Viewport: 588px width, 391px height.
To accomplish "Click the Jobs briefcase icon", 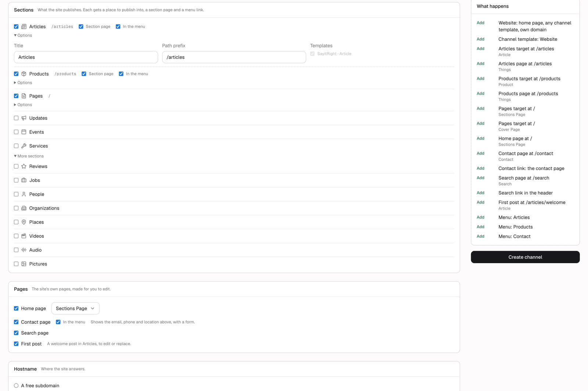I will coord(24,180).
